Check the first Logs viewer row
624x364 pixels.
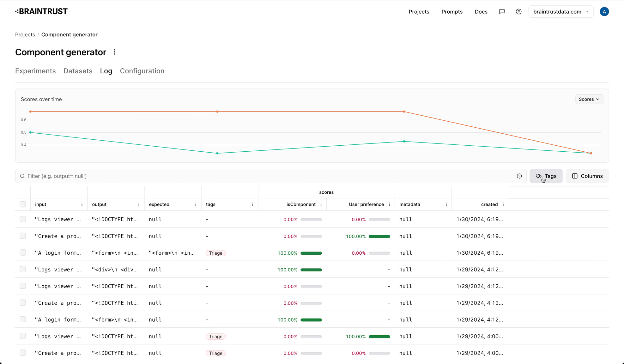coord(23,219)
